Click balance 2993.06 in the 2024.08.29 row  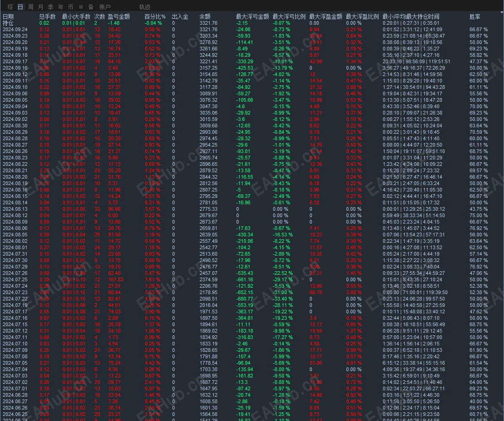[x=208, y=132]
